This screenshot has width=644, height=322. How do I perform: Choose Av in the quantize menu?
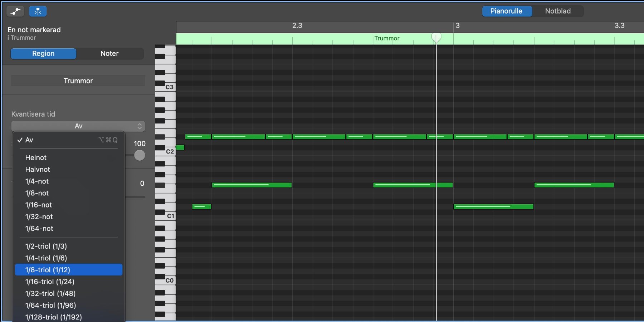pyautogui.click(x=29, y=140)
